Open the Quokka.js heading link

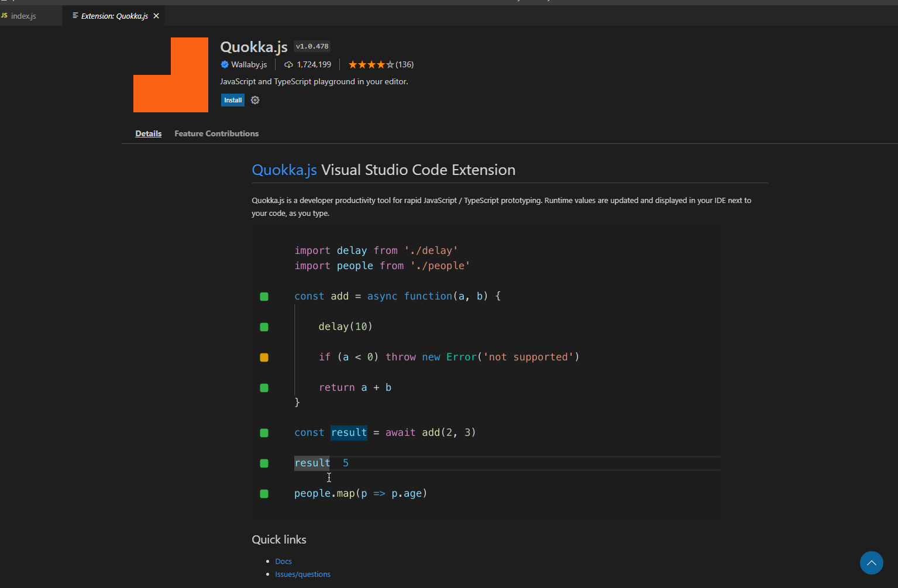tap(284, 170)
